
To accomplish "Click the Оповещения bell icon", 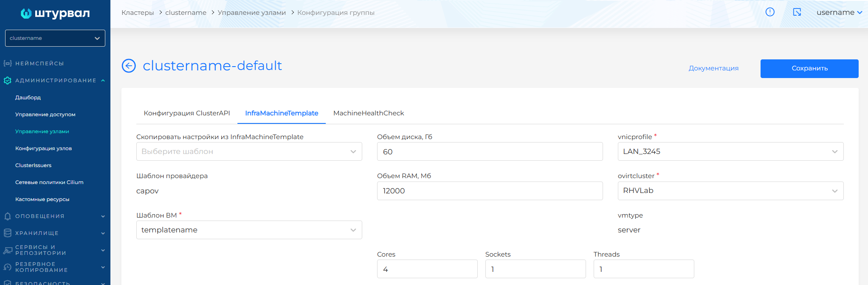I will tap(7, 216).
